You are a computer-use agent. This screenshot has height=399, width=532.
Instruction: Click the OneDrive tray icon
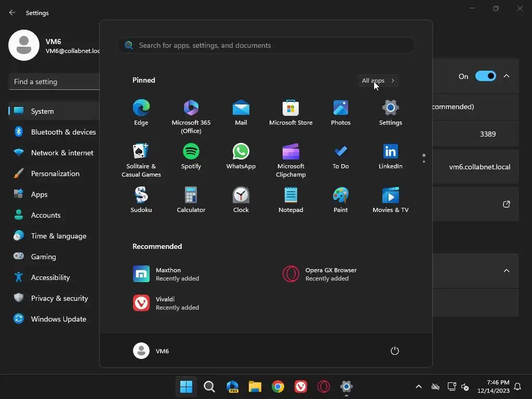coord(435,387)
